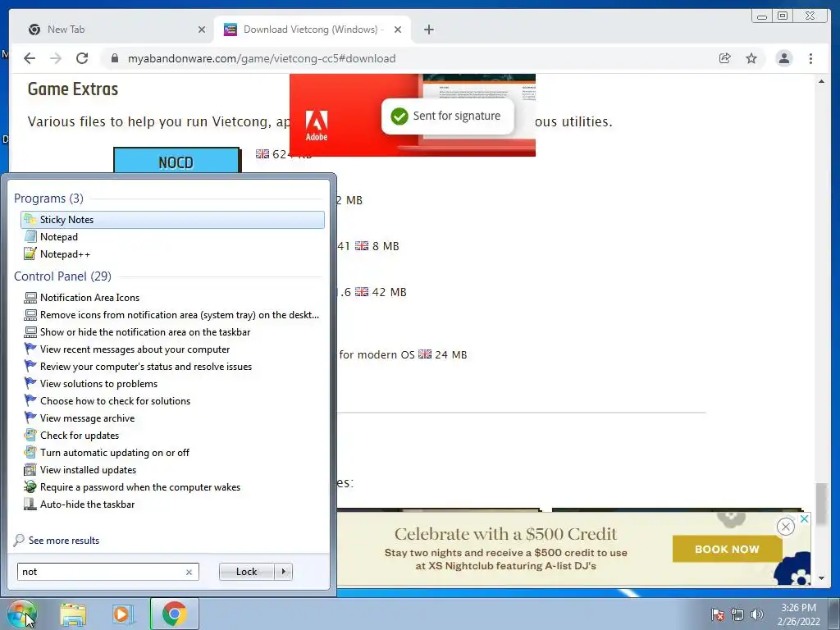Screen dimensions: 840x630
Task: Close the New Tab browser tab
Action: [202, 30]
